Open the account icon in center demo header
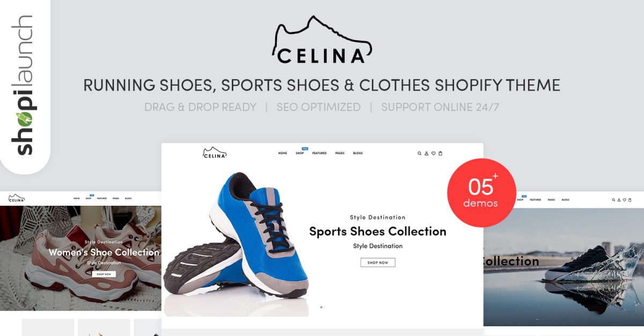644x336 pixels. pos(427,153)
